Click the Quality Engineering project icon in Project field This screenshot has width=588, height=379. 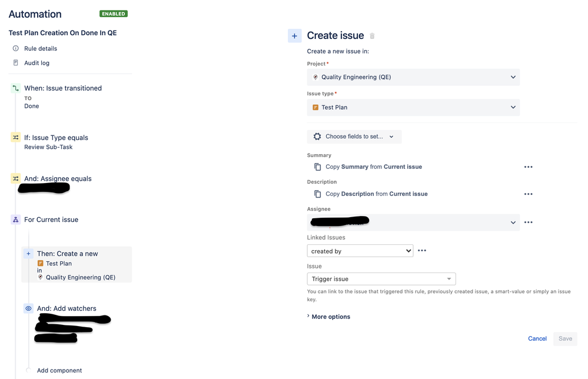pyautogui.click(x=315, y=77)
